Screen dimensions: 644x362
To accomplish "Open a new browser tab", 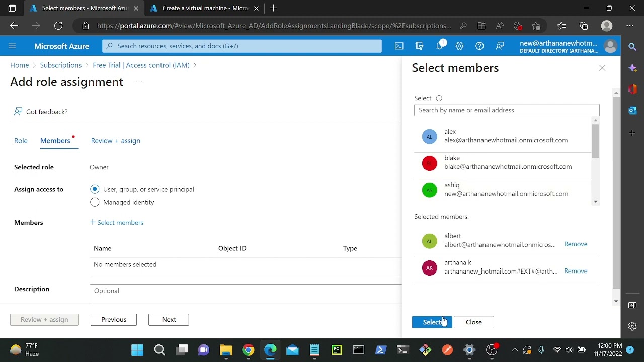I will [x=273, y=8].
